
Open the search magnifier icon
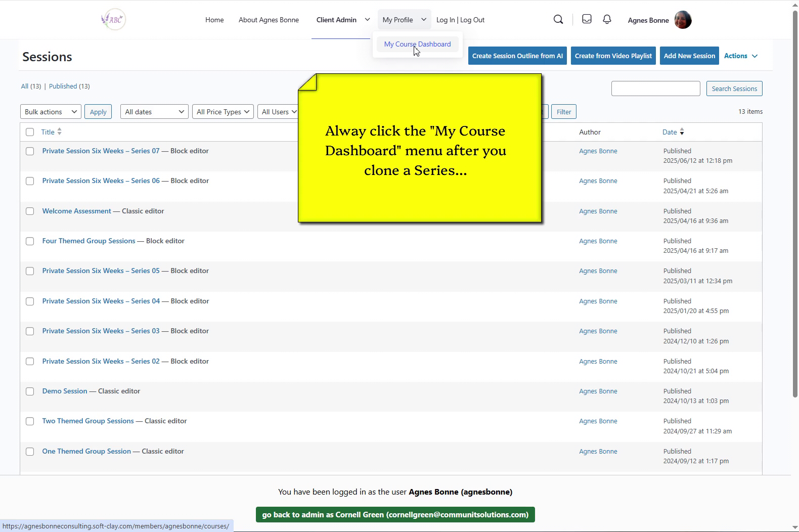(558, 20)
